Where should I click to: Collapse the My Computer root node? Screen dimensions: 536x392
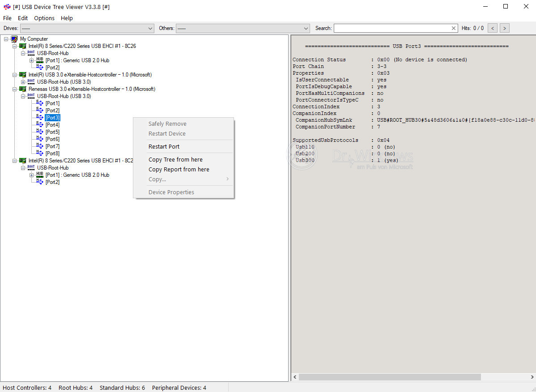pos(6,39)
